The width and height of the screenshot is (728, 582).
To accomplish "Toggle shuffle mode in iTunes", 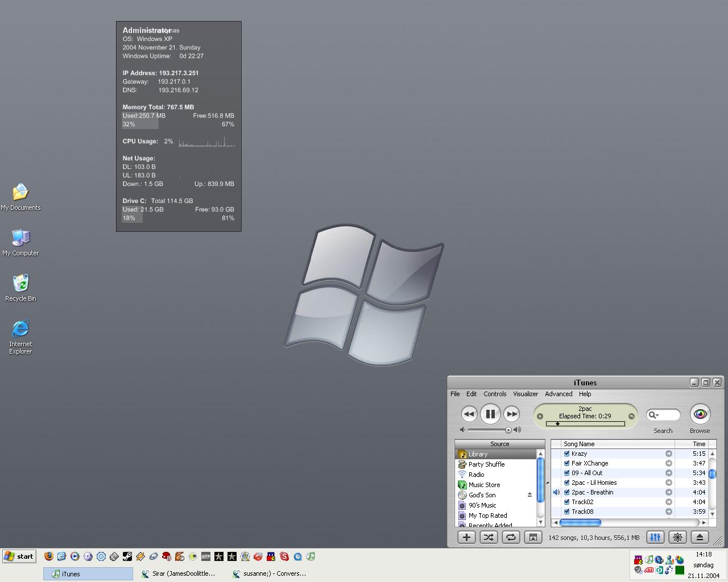I will (489, 537).
